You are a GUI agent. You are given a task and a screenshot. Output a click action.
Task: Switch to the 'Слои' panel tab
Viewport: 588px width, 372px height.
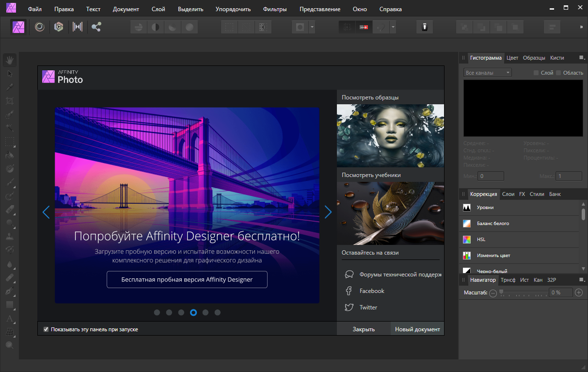508,194
